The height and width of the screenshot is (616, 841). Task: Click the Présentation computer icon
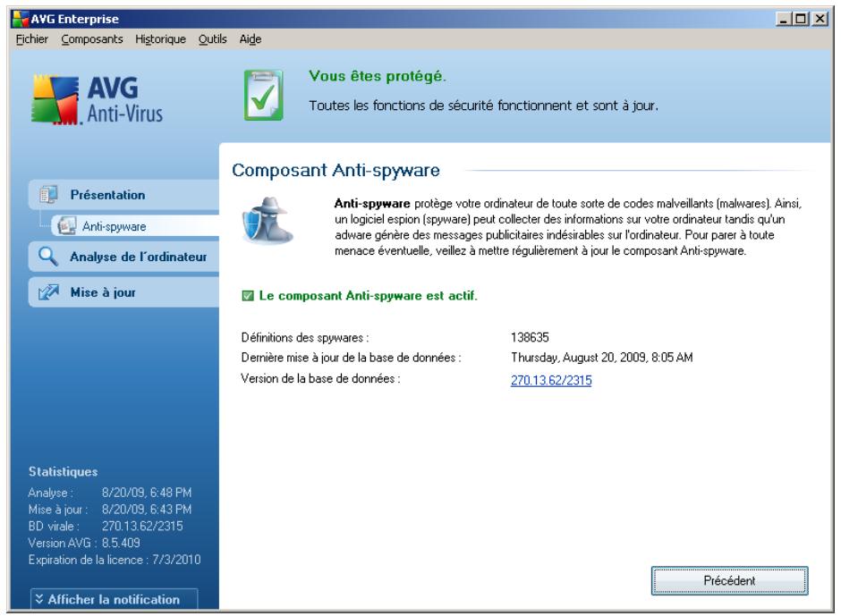(48, 195)
